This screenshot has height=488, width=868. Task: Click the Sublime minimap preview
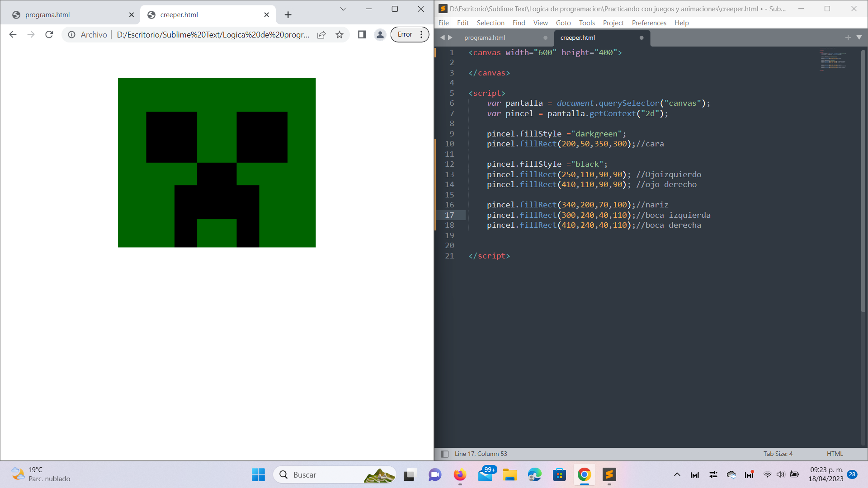click(833, 59)
